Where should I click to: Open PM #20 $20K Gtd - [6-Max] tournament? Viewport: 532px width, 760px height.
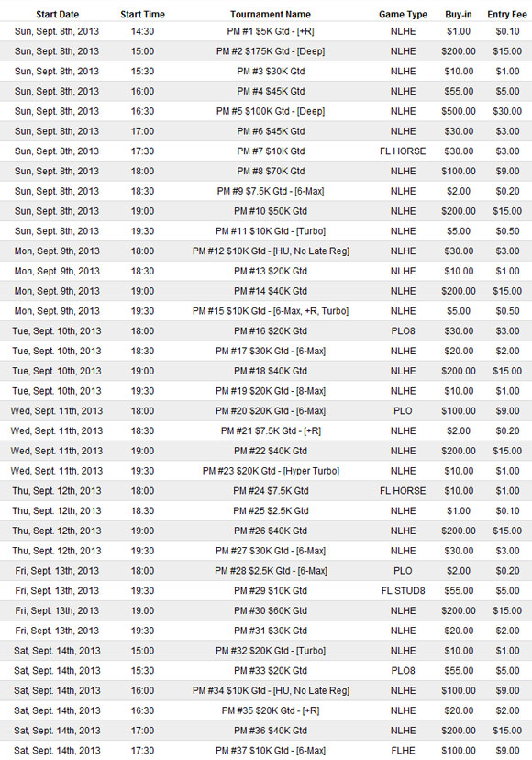point(271,411)
